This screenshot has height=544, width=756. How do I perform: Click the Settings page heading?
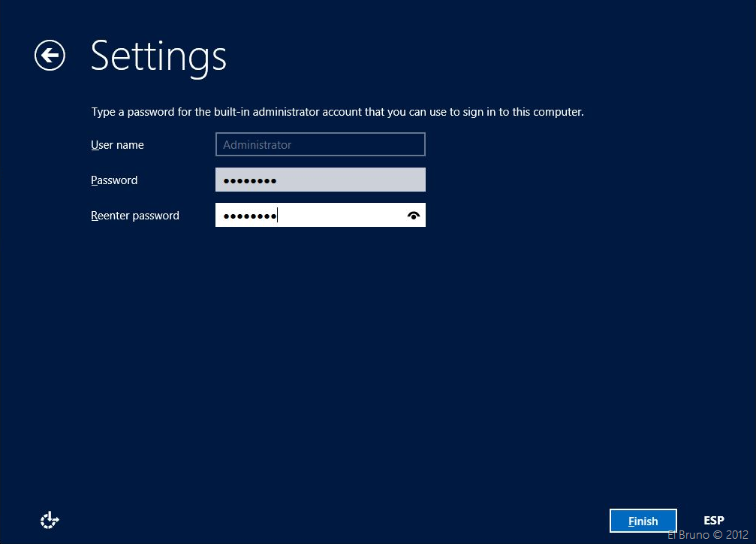coord(158,56)
